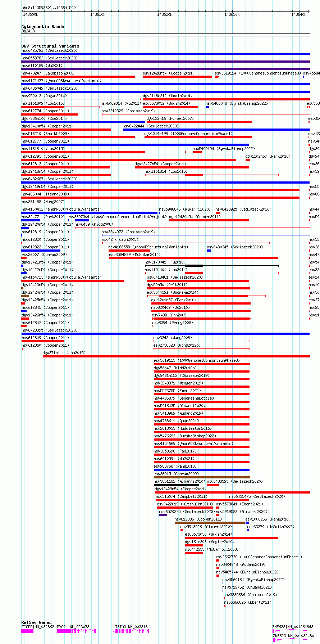320x644 pixels.
Task: Click nsv5948846 (Almarri2020) label
Action: 185,209
